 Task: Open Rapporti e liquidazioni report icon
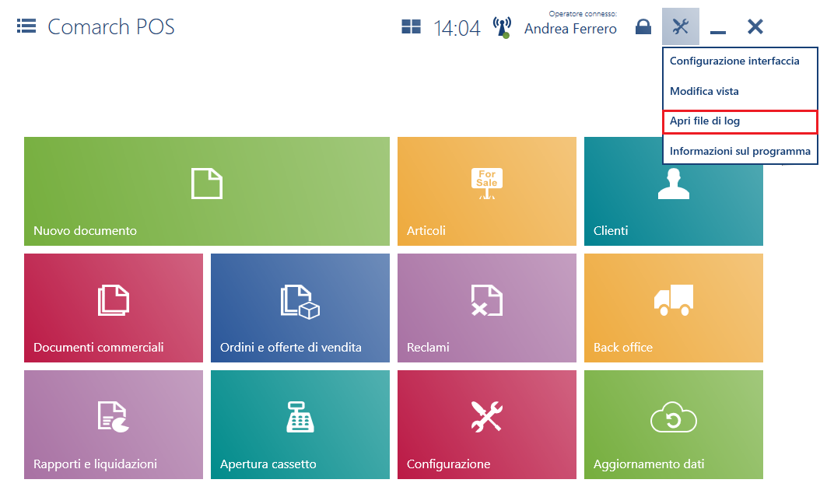coord(114,417)
